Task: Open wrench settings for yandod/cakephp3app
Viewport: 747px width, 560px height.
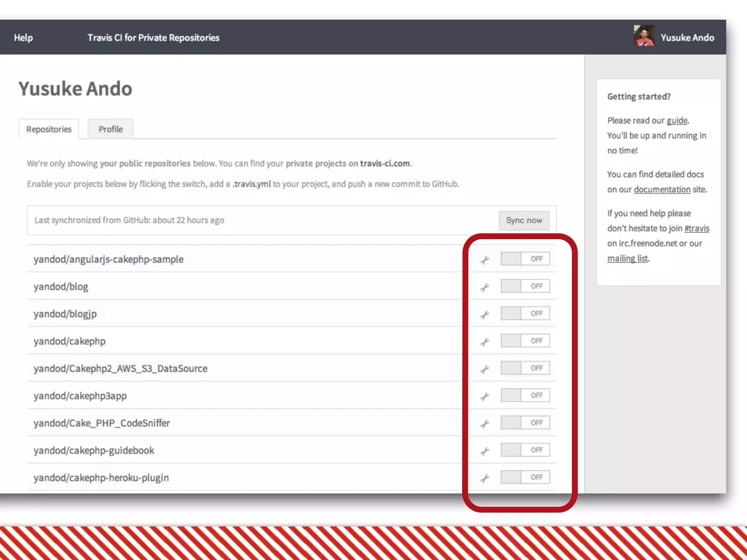Action: 485,396
